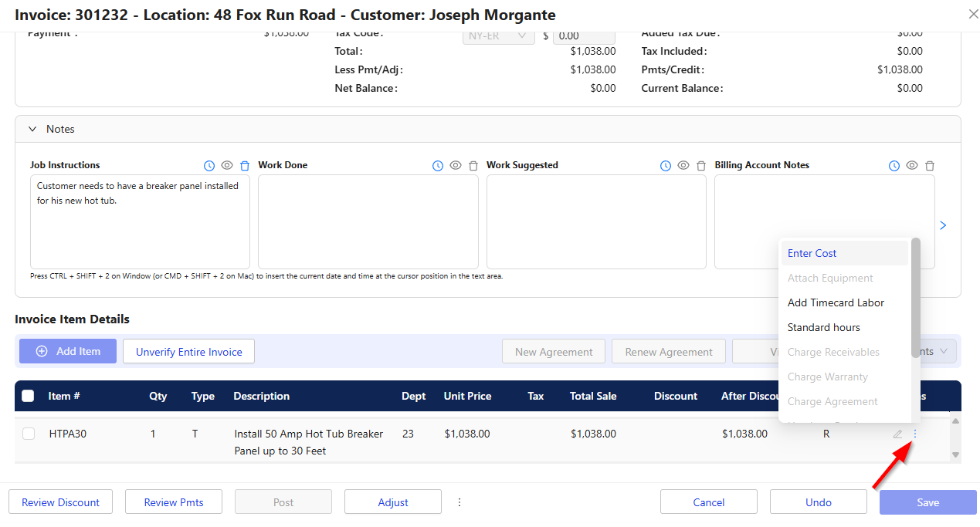Show next notes with right chevron arrow
Screen dimensions: 980x527
pyautogui.click(x=943, y=225)
